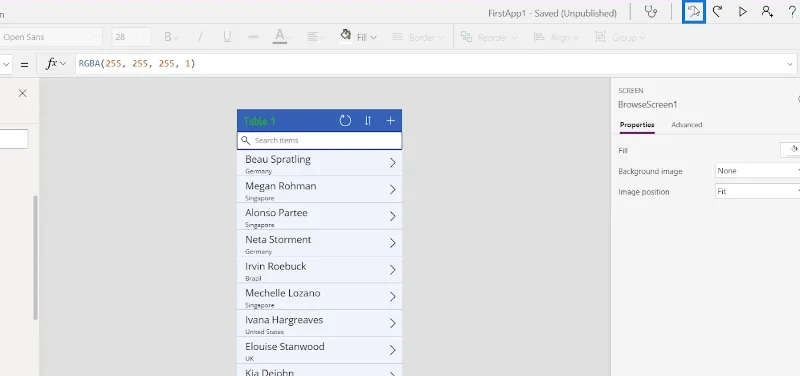800x376 pixels.
Task: Click the sort icon in app header
Action: (368, 120)
